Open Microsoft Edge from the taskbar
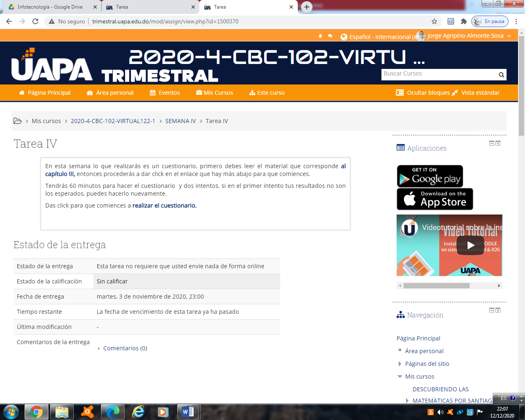 click(112, 412)
